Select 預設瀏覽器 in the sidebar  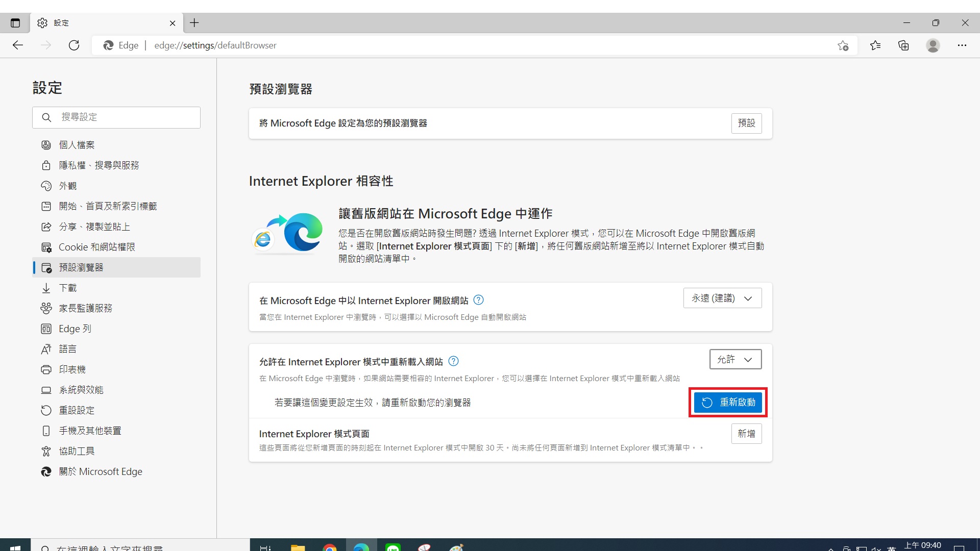coord(116,267)
